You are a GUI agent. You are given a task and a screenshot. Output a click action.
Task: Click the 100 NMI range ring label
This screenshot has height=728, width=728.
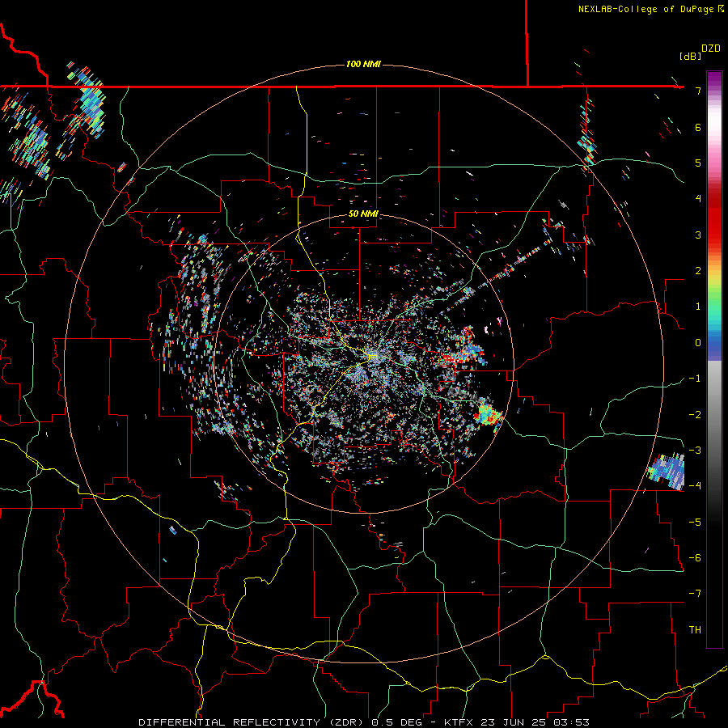tap(363, 64)
